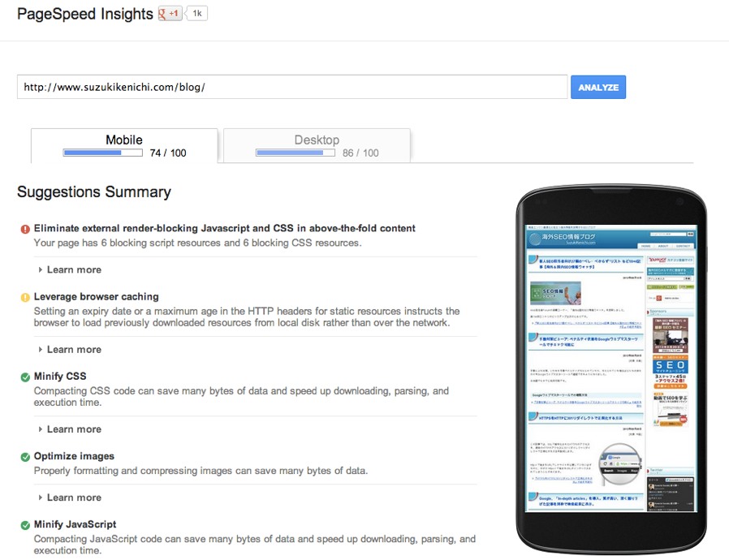Click the PageSpeed Insights title
The image size is (729, 560).
click(x=85, y=14)
